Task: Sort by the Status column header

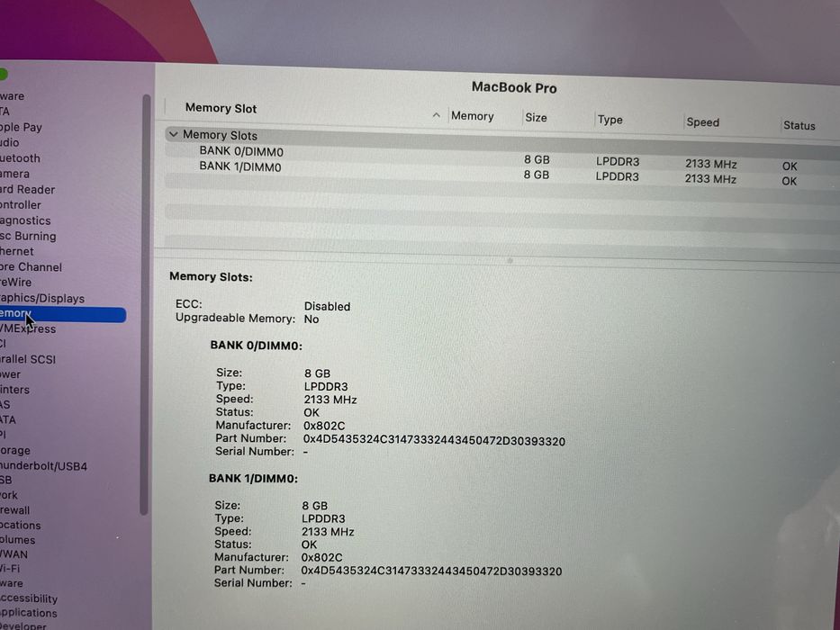Action: 799,125
